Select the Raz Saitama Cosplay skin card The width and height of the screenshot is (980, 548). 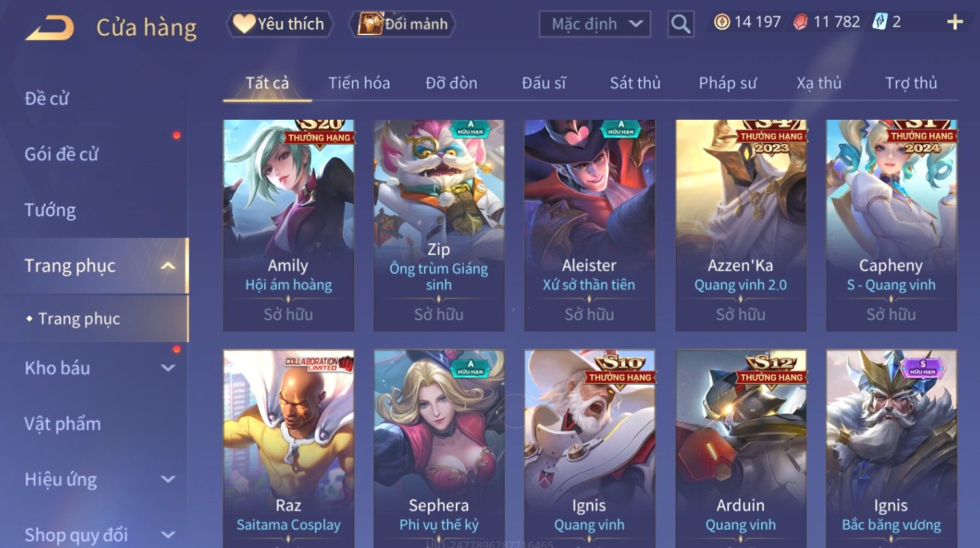pyautogui.click(x=288, y=449)
